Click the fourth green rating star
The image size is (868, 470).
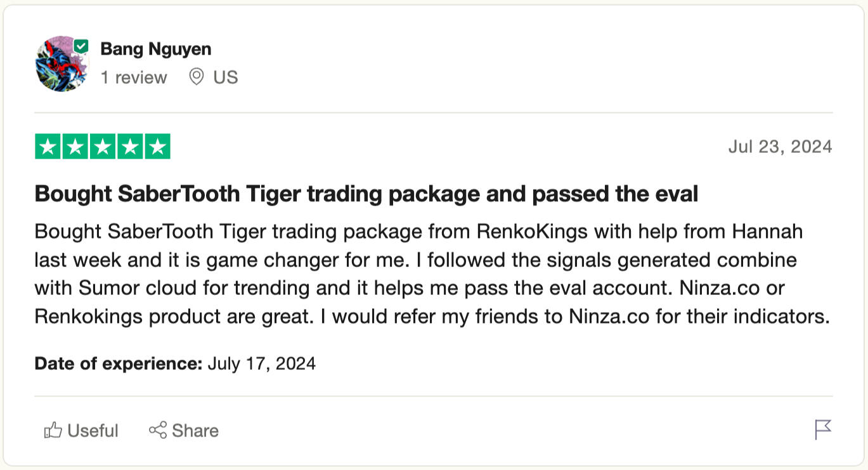pyautogui.click(x=129, y=147)
